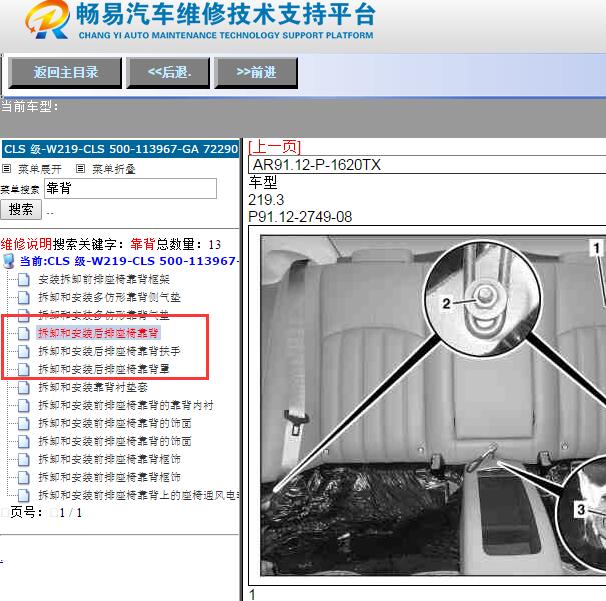Open the 上一页 link
The image size is (606, 601).
[x=275, y=147]
